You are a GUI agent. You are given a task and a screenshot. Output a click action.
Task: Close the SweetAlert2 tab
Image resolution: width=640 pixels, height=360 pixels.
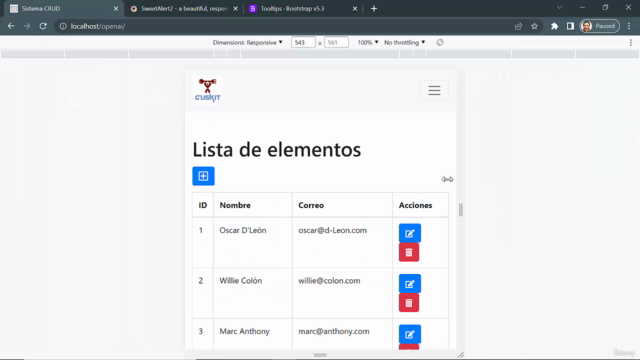point(236,9)
